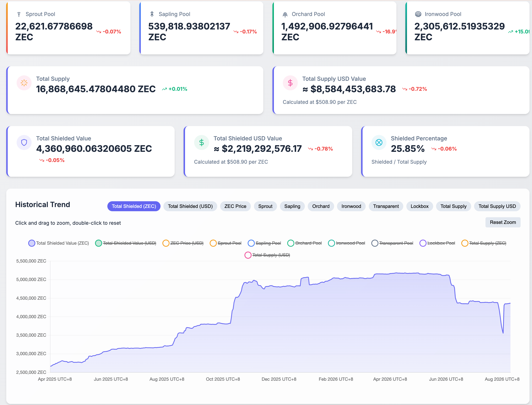Click the Orchard Pool trees icon
This screenshot has width=532, height=405.
click(285, 15)
